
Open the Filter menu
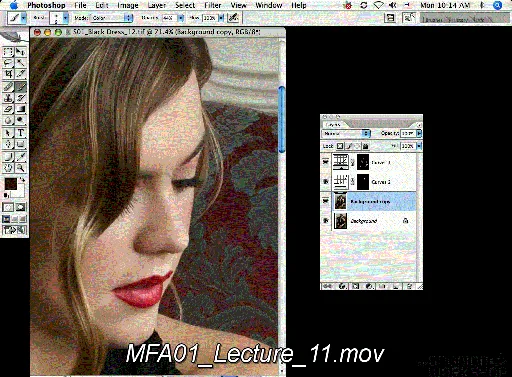tap(213, 5)
